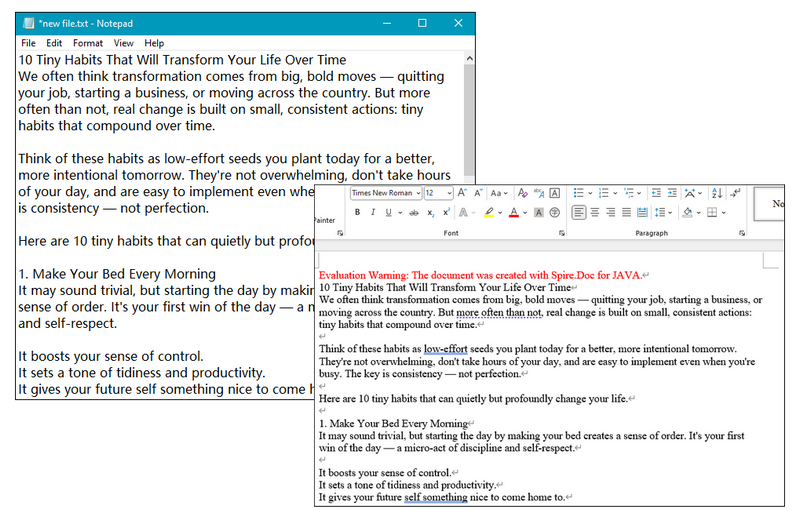Open line and paragraph spacing
Image resolution: width=800 pixels, height=528 pixels.
point(660,212)
